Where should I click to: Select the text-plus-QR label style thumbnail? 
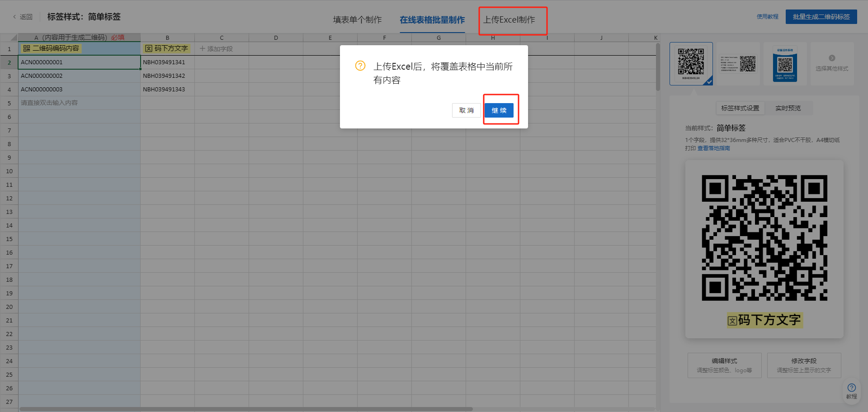click(x=738, y=64)
